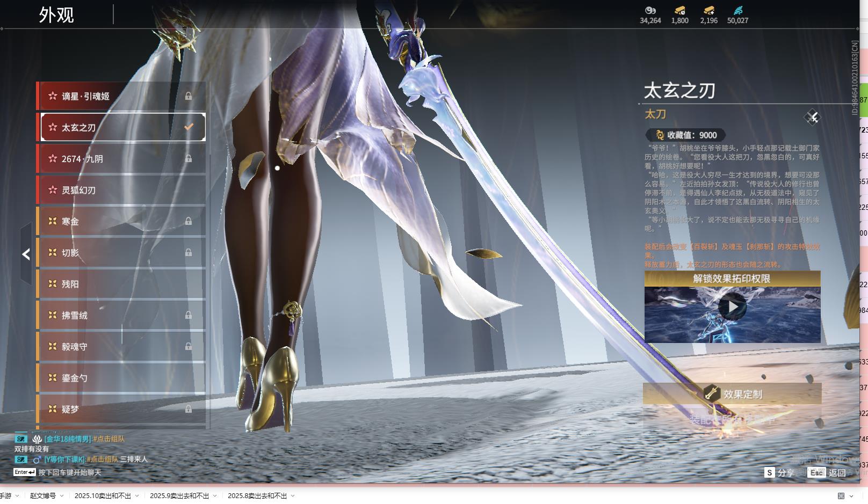Switch to the 2025.8卖出去和不出 sheet tab
The image size is (868, 504).
pyautogui.click(x=257, y=496)
